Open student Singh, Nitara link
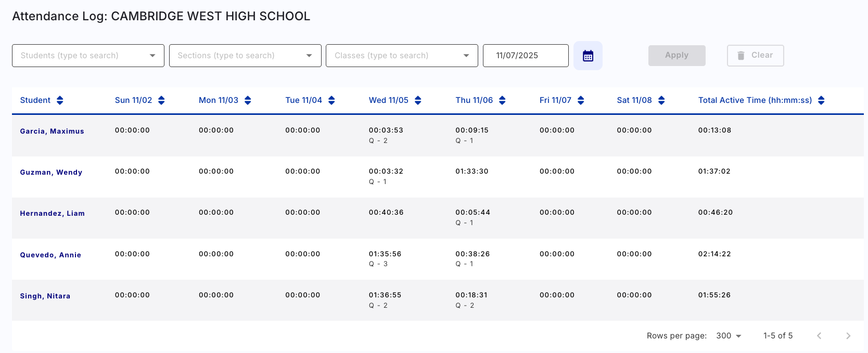 [45, 296]
